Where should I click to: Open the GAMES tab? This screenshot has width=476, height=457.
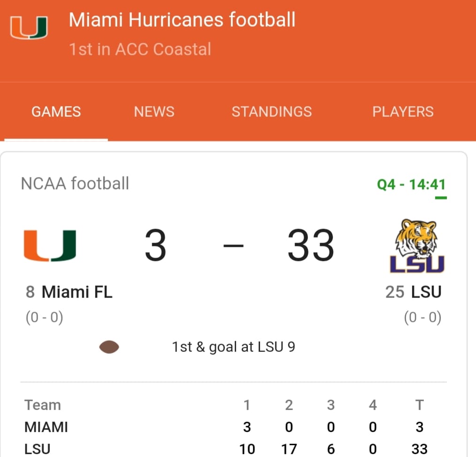[56, 112]
